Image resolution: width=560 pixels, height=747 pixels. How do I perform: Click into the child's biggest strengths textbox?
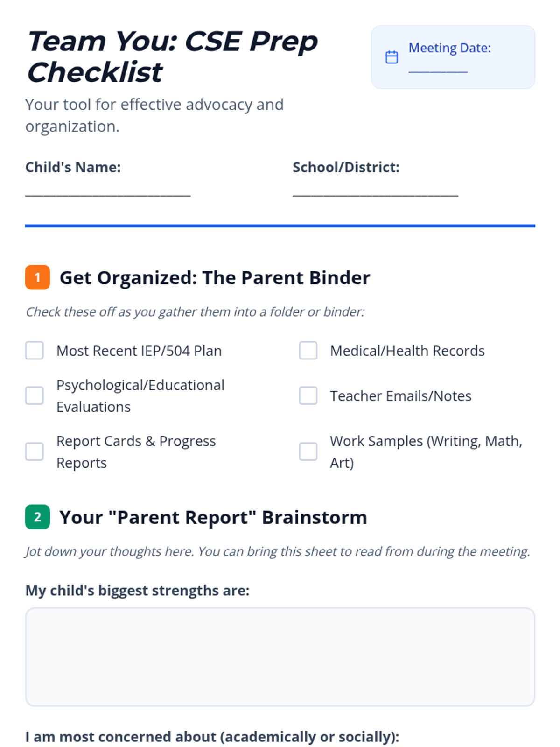tap(280, 656)
